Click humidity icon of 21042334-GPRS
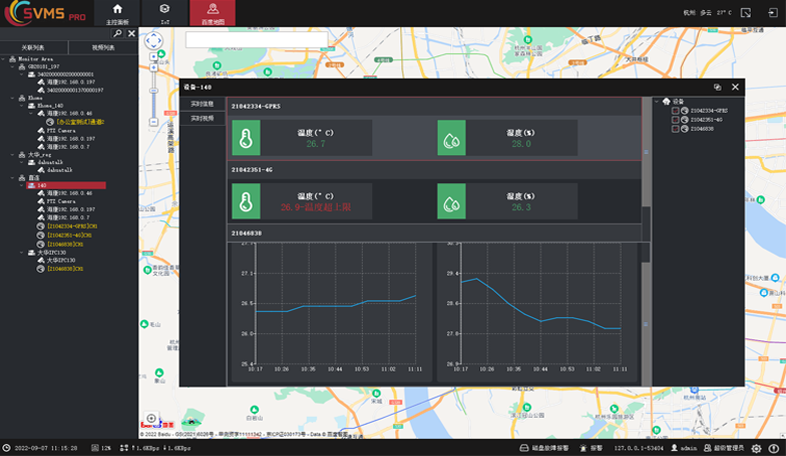Viewport: 786px width, 456px height. 451,138
